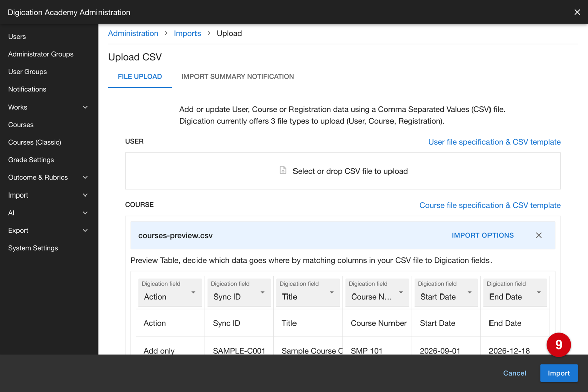Screen dimensions: 588x392
Task: Open IMPORT OPTIONS
Action: [482, 235]
